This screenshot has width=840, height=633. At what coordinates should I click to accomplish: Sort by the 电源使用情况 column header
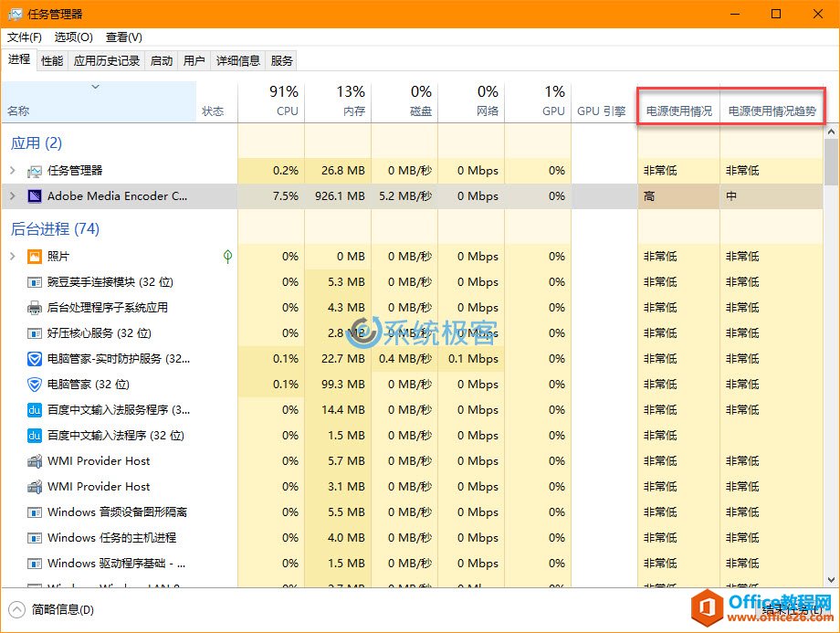point(678,111)
